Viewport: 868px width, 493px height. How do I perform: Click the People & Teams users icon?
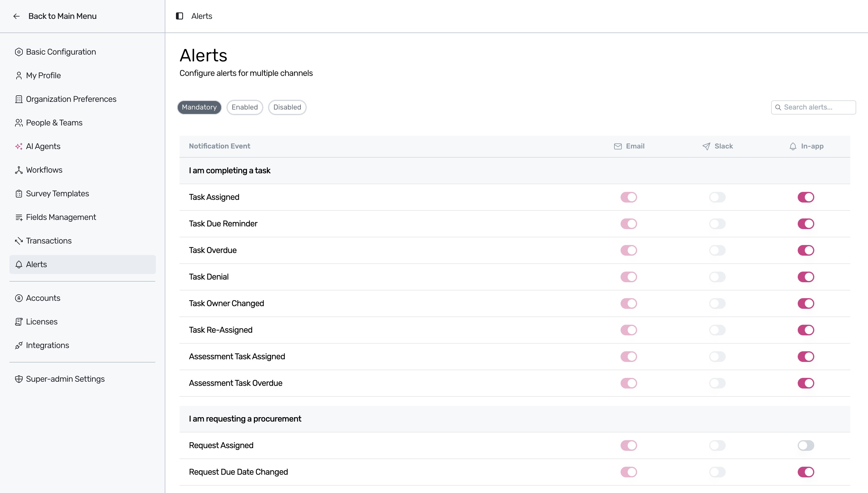[19, 123]
